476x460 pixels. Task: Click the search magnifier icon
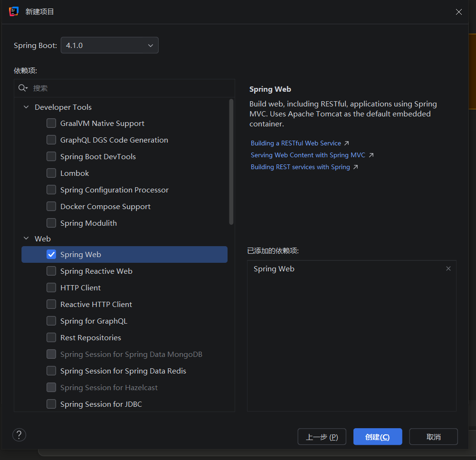23,88
